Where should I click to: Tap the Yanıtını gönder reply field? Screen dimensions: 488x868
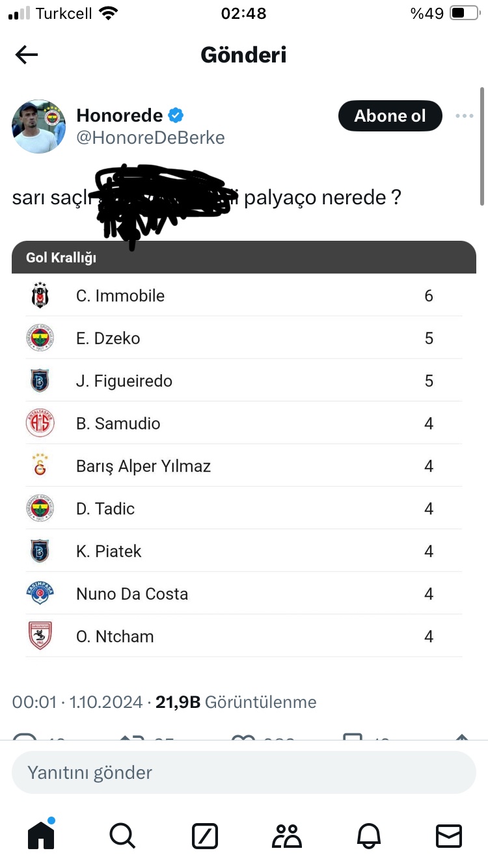[244, 772]
